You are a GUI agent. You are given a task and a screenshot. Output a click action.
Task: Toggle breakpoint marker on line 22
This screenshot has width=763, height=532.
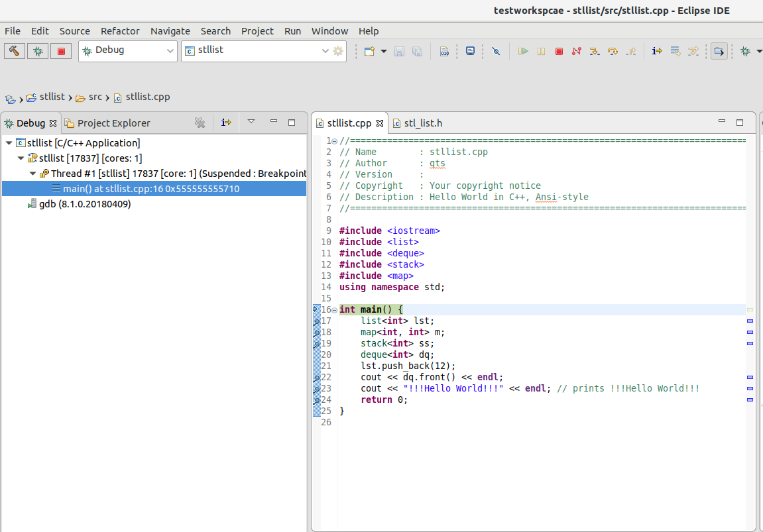coord(316,378)
